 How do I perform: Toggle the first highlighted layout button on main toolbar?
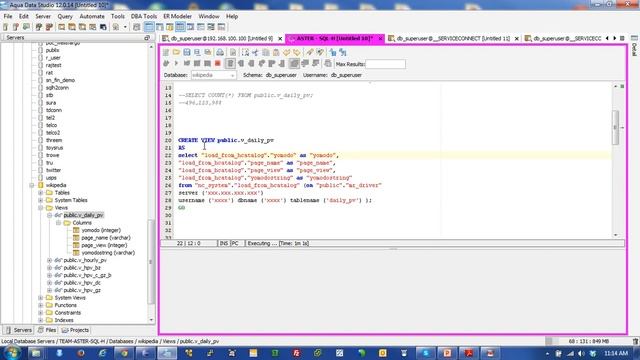click(149, 27)
